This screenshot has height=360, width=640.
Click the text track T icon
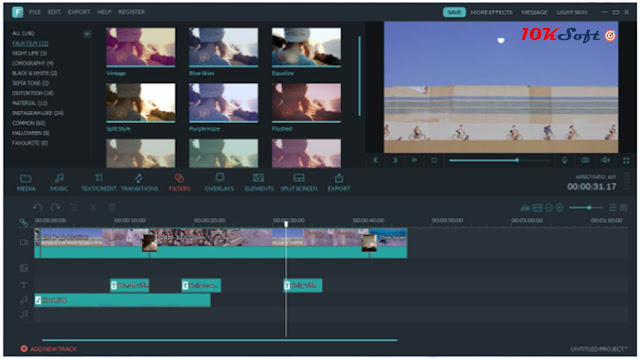pyautogui.click(x=24, y=284)
